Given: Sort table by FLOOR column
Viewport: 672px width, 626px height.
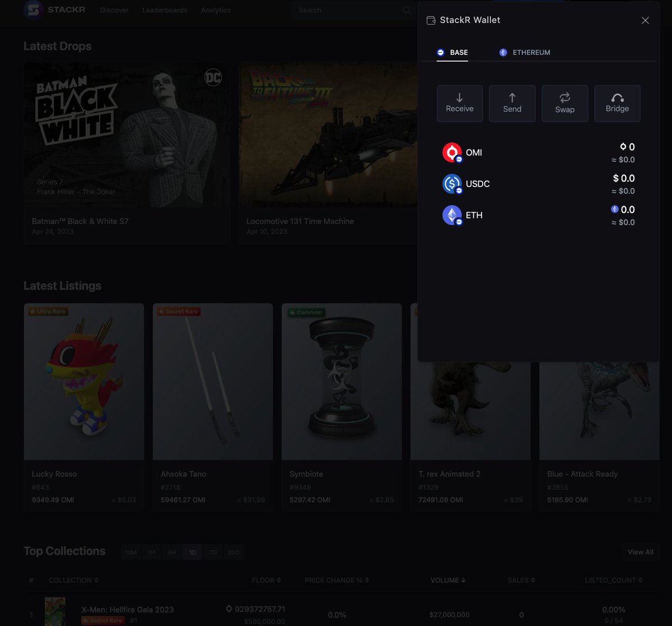Looking at the screenshot, I should (267, 580).
